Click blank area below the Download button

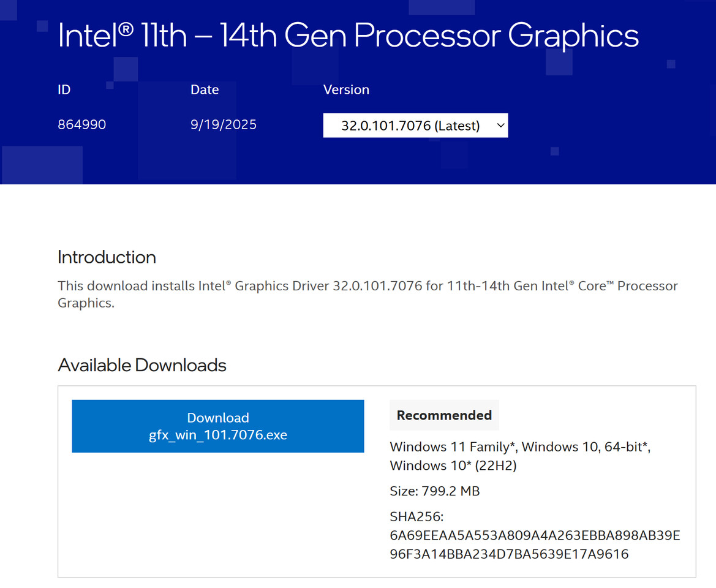218,514
